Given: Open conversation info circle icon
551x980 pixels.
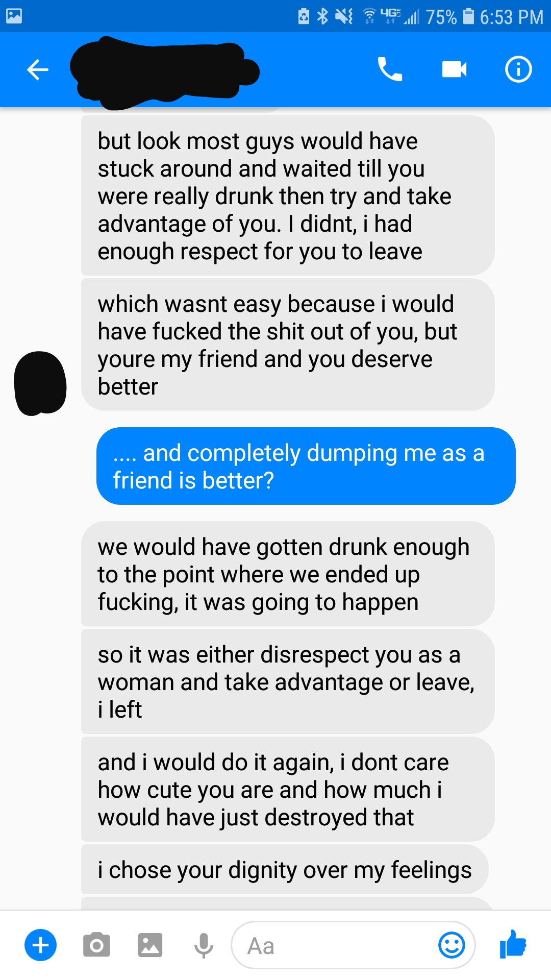Looking at the screenshot, I should coord(518,69).
